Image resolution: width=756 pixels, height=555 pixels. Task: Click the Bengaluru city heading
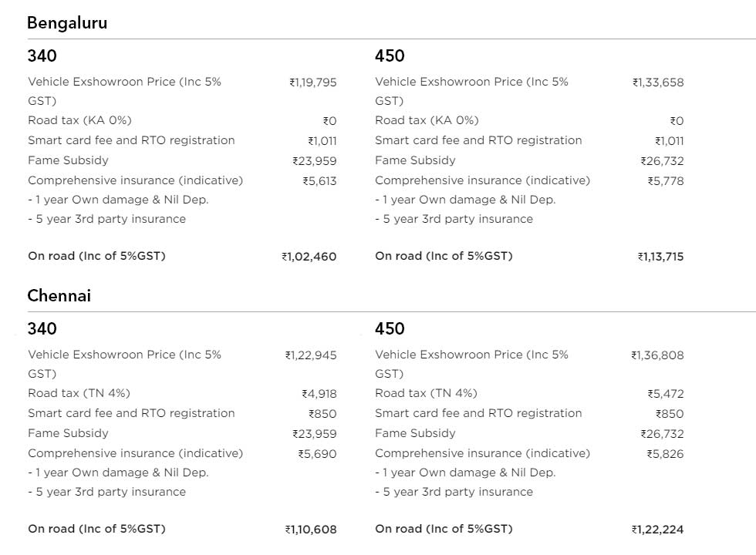[67, 23]
